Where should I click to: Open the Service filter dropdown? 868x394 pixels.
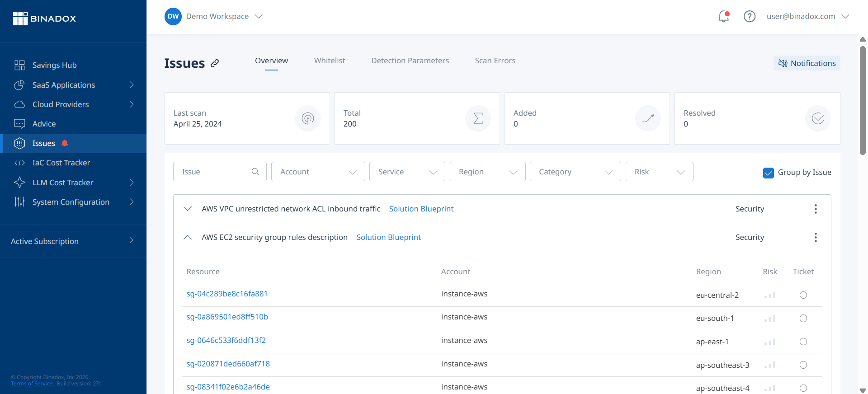[x=407, y=172]
